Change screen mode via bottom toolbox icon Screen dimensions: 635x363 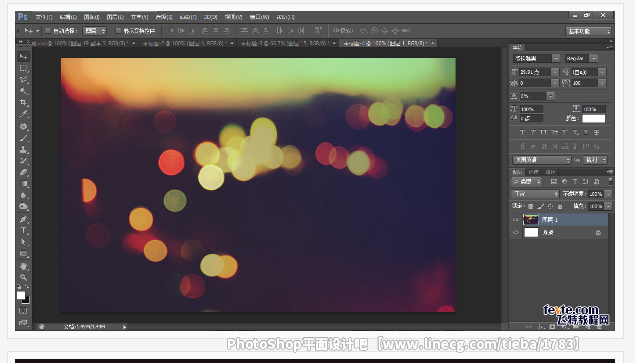(23, 322)
